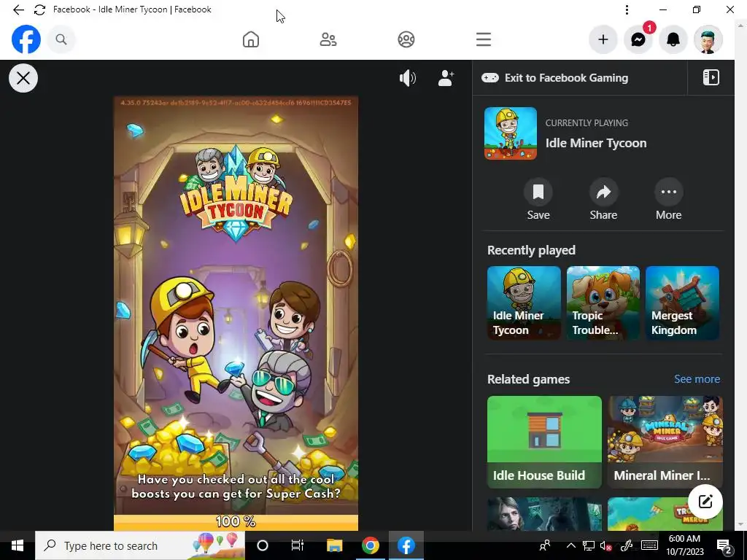Click the dark forest game thumbnail below Idle House Build
Viewport: 747px width, 560px height.
[544, 514]
